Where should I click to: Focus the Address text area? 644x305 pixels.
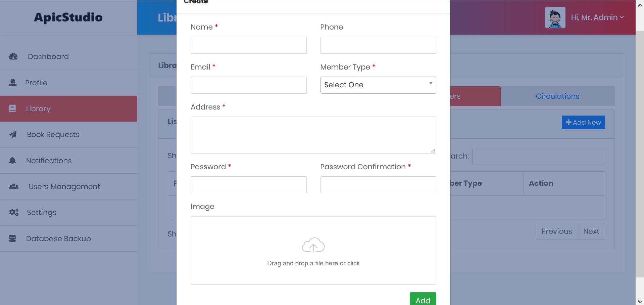coord(313,135)
